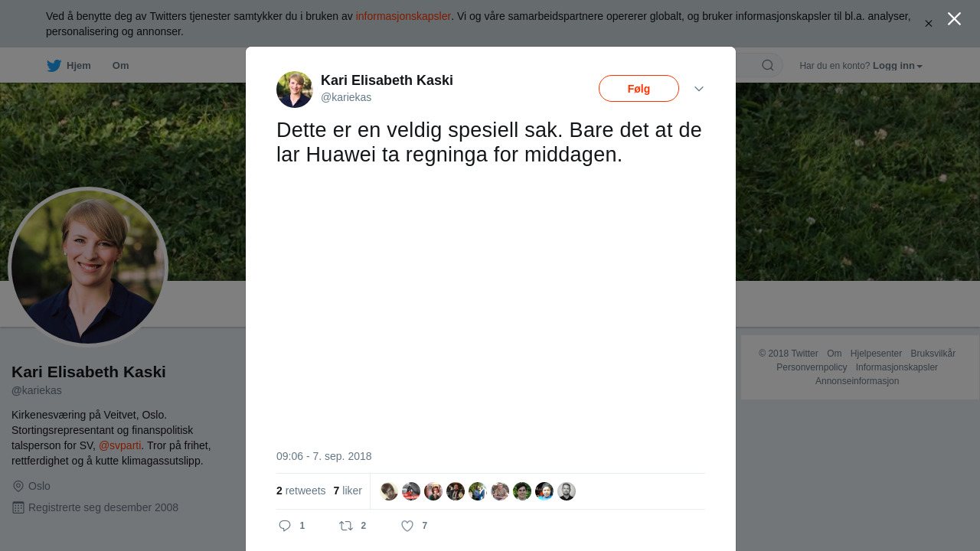Click the retweet arrows icon
Screen dimensions: 980x551
point(346,526)
